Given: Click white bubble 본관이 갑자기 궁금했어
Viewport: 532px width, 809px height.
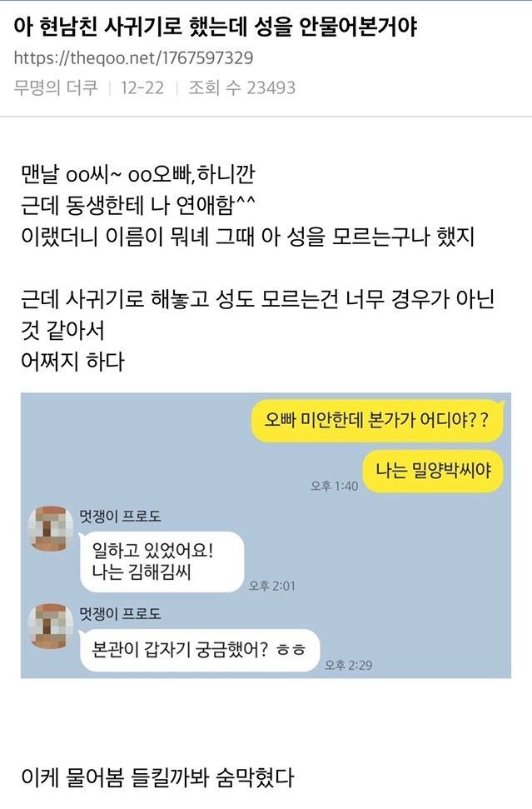Looking at the screenshot, I should [200, 650].
